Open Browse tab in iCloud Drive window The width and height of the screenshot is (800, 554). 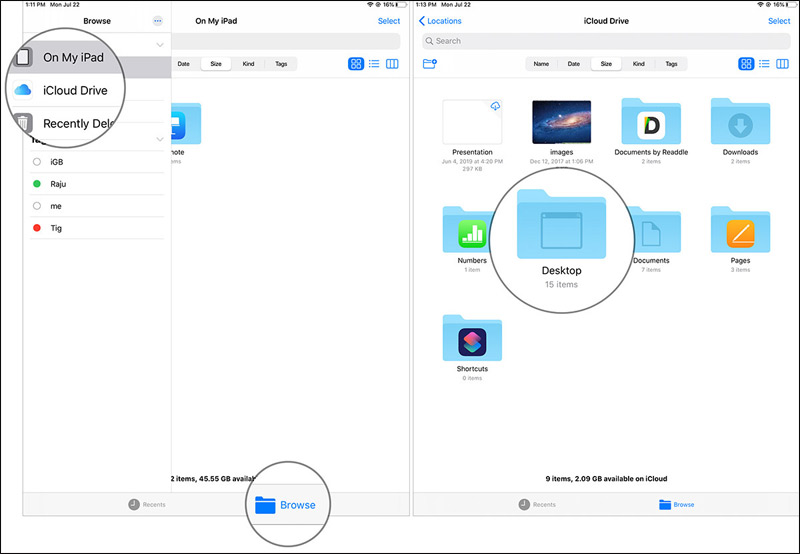[x=677, y=505]
